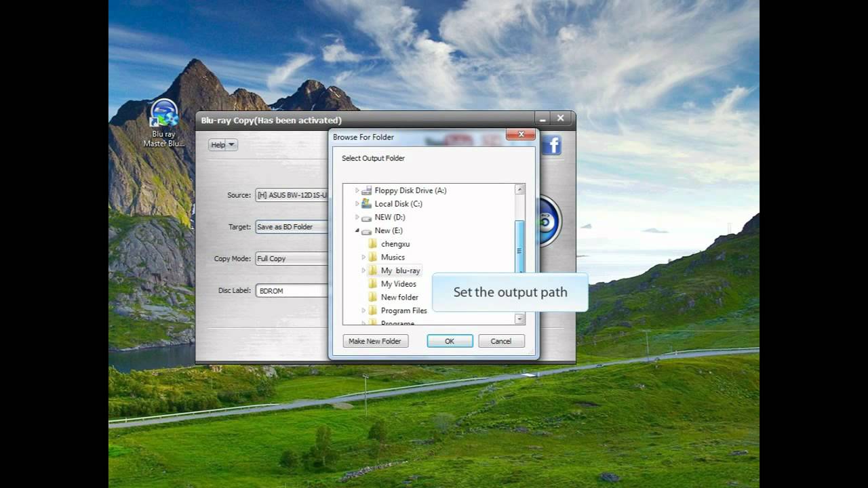Confirm folder selection with OK

[x=450, y=341]
